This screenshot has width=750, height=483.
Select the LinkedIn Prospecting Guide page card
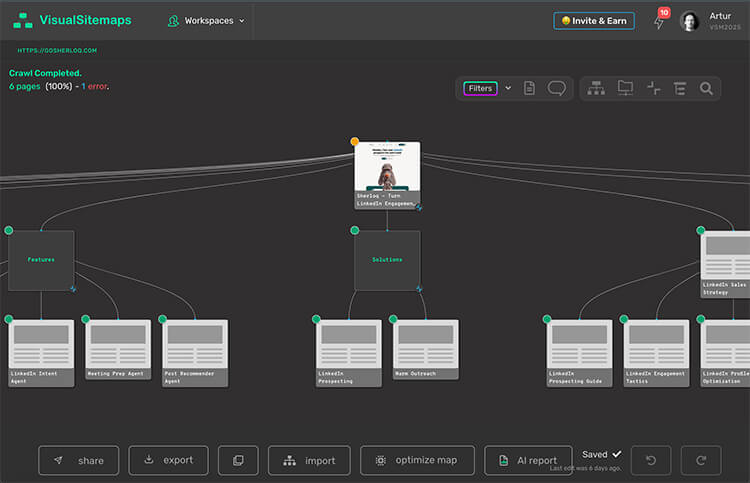pyautogui.click(x=580, y=353)
